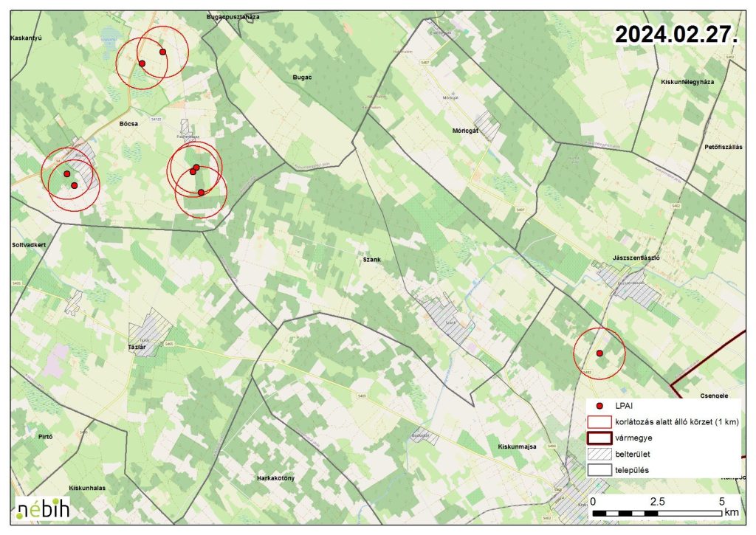This screenshot has width=756, height=535.
Task: Click the scale bar '0' label
Action: pos(593,501)
